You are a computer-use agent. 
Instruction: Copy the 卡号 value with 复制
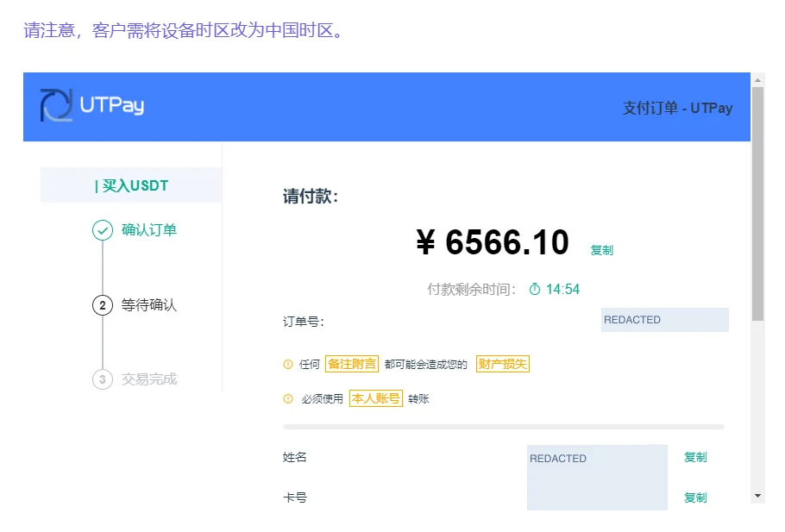coord(695,498)
